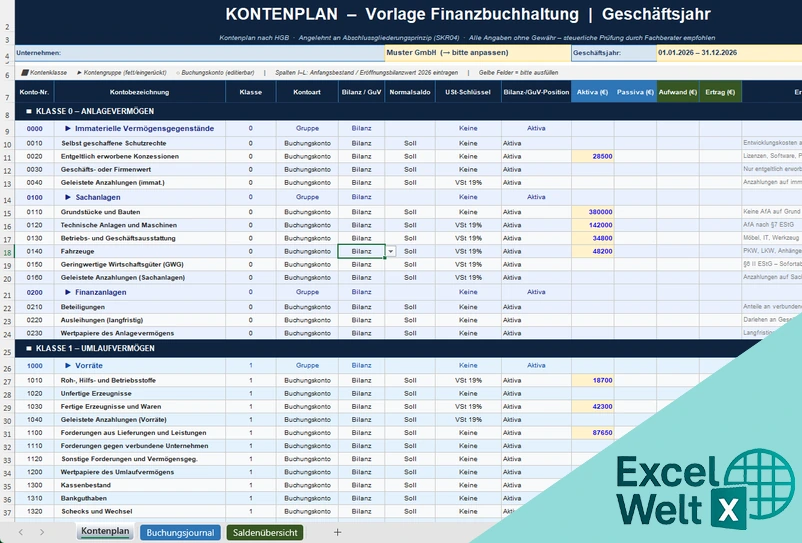Image resolution: width=802 pixels, height=543 pixels.
Task: Select Aktiva value 380000 for Grundstücke
Action: point(593,212)
